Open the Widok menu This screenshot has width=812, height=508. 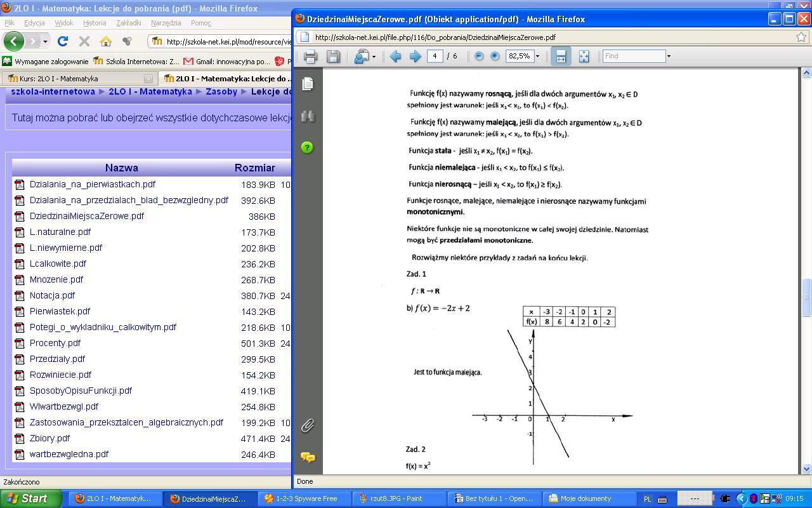tap(63, 23)
